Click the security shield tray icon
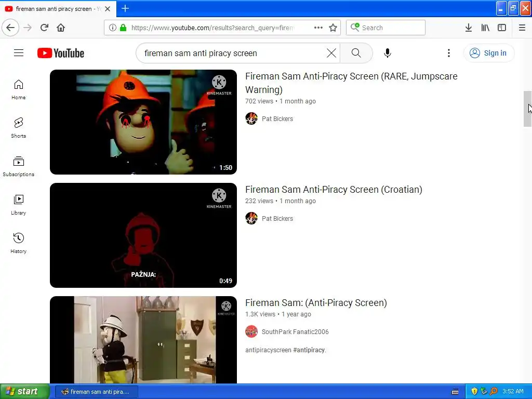This screenshot has height=399, width=532. (x=474, y=391)
